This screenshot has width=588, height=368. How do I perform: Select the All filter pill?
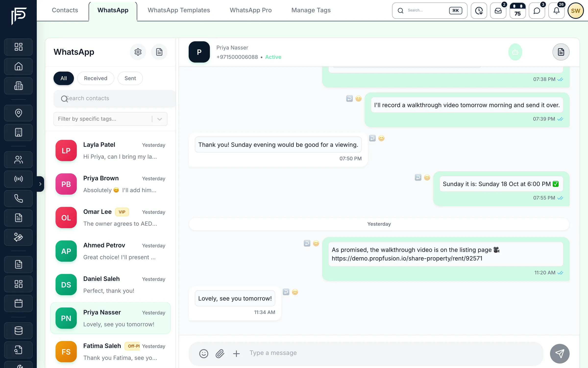coord(64,78)
